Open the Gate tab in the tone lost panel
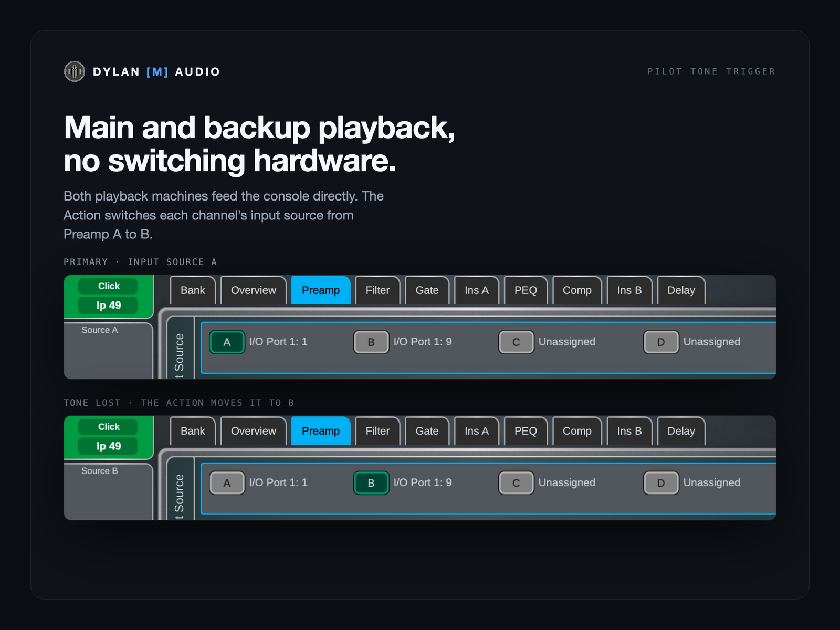Viewport: 840px width, 630px height. pyautogui.click(x=427, y=431)
